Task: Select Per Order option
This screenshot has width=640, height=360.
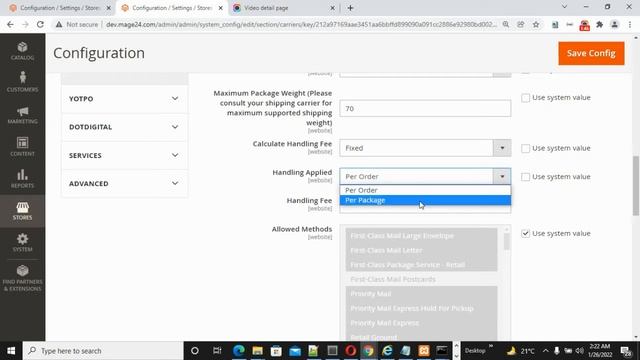Action: click(x=425, y=190)
